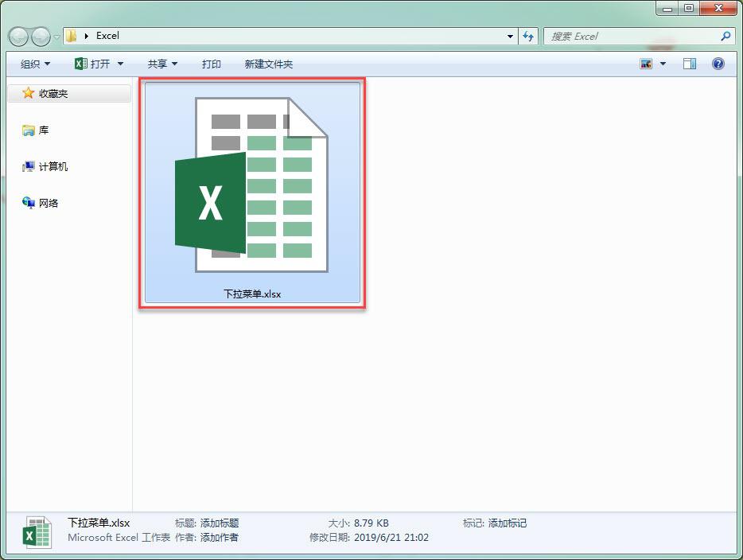Open the 共享 menu
Screen dimensions: 743x560
162,64
